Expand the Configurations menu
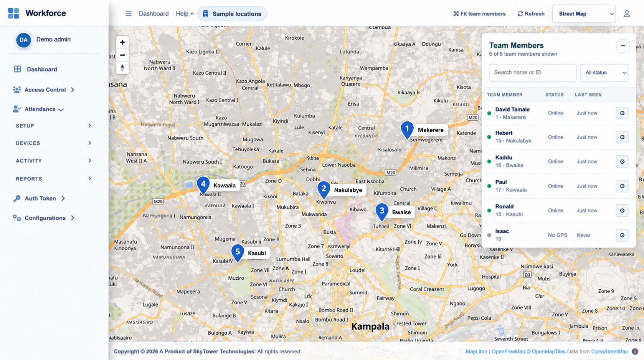The width and height of the screenshot is (644, 360). pyautogui.click(x=44, y=218)
